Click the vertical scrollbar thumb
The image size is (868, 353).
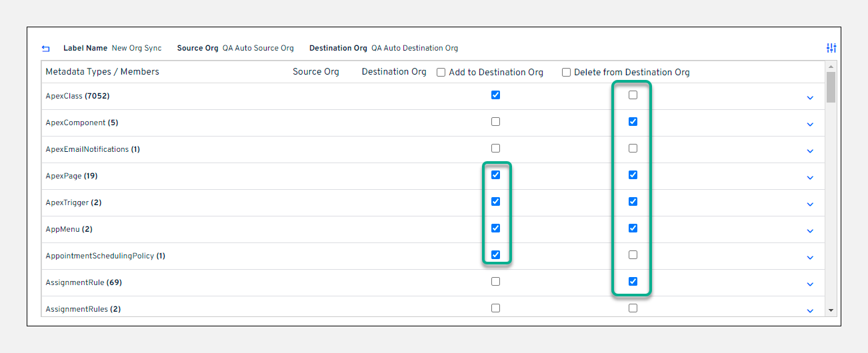pyautogui.click(x=831, y=87)
